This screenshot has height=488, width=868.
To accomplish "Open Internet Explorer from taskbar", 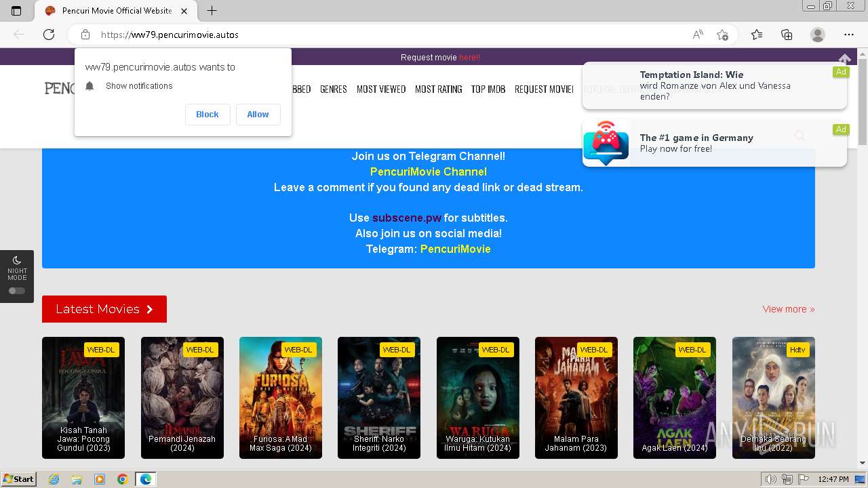I will point(54,479).
